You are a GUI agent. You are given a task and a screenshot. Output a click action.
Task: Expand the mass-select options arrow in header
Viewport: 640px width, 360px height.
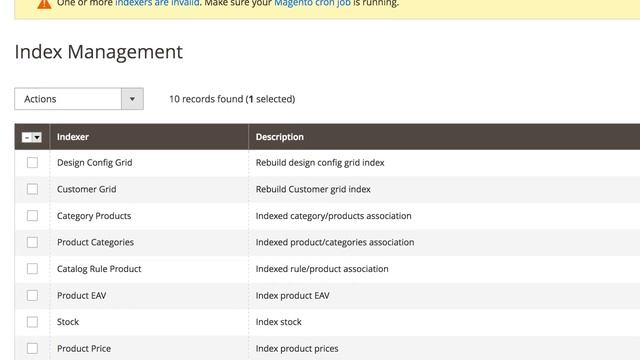tap(37, 137)
